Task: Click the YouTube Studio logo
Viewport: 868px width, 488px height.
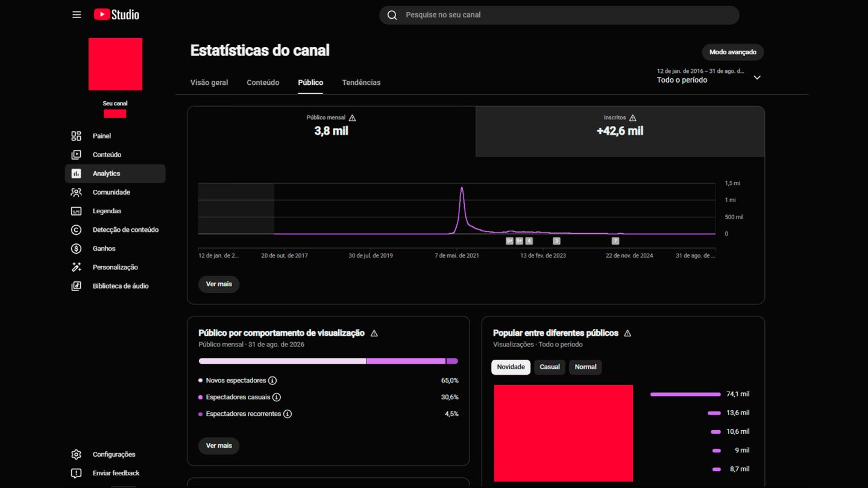Action: click(116, 14)
